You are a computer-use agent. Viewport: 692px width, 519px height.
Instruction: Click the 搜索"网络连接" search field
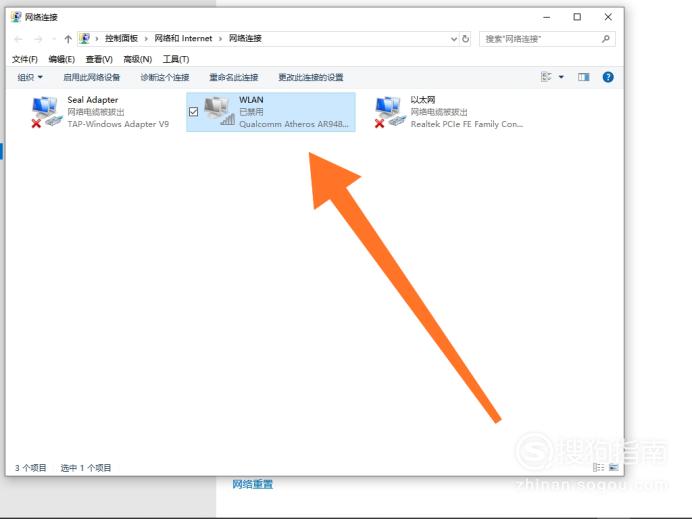[540, 39]
